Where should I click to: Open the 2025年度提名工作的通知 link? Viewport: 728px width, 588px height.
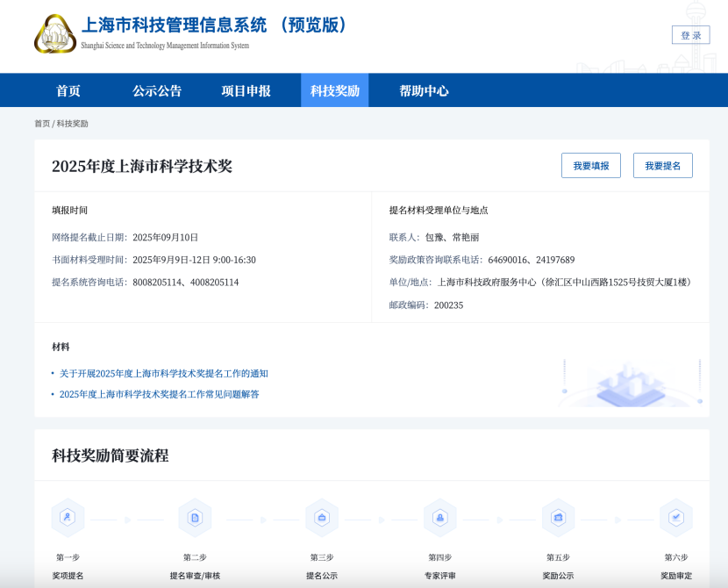163,374
